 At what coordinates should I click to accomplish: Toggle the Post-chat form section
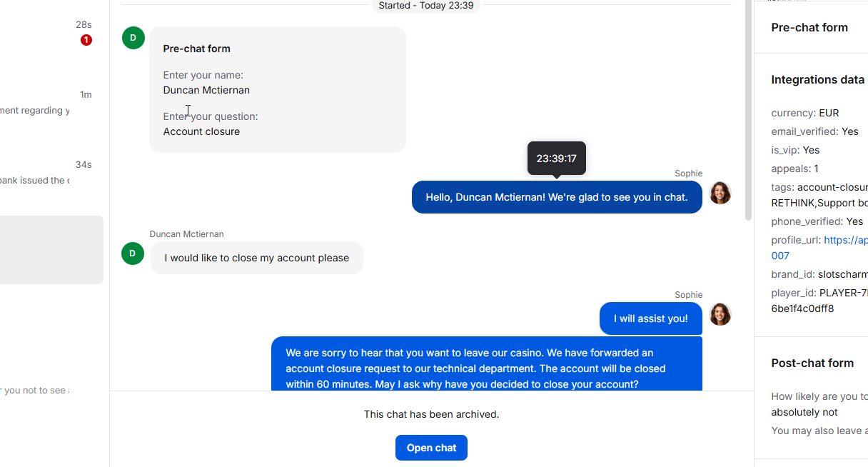pyautogui.click(x=812, y=363)
